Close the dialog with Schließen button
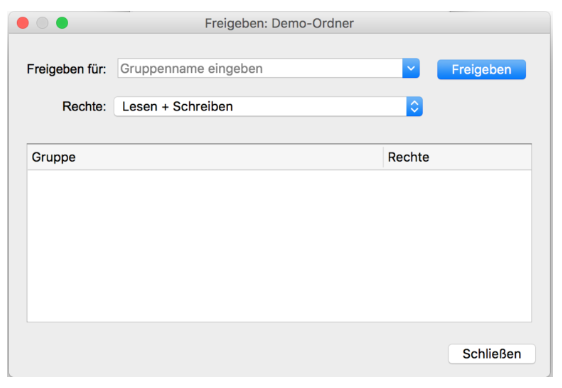 [x=492, y=354]
